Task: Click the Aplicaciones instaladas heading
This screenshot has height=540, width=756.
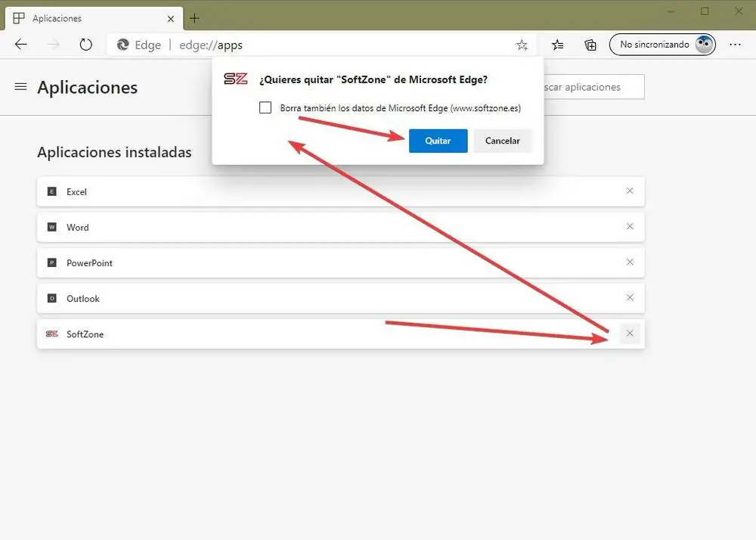Action: pyautogui.click(x=114, y=152)
